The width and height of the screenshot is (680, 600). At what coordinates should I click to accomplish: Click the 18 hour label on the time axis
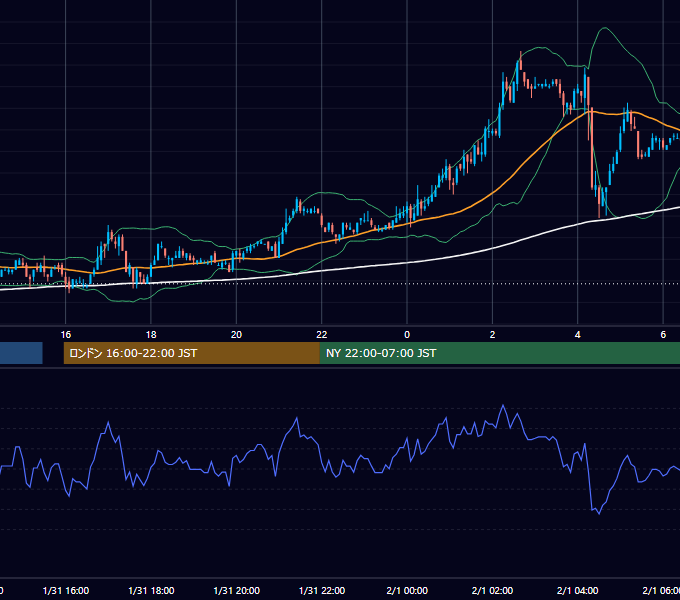(x=151, y=335)
